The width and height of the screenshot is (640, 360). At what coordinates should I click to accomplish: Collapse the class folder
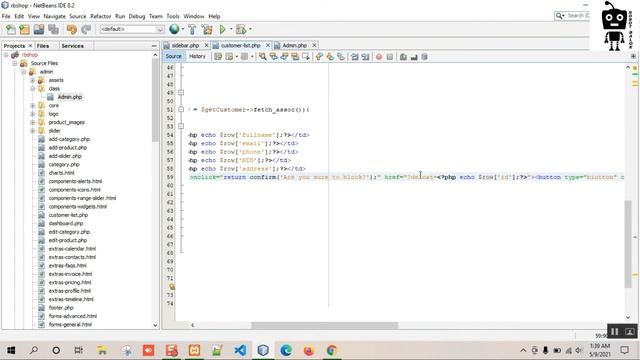coord(33,89)
